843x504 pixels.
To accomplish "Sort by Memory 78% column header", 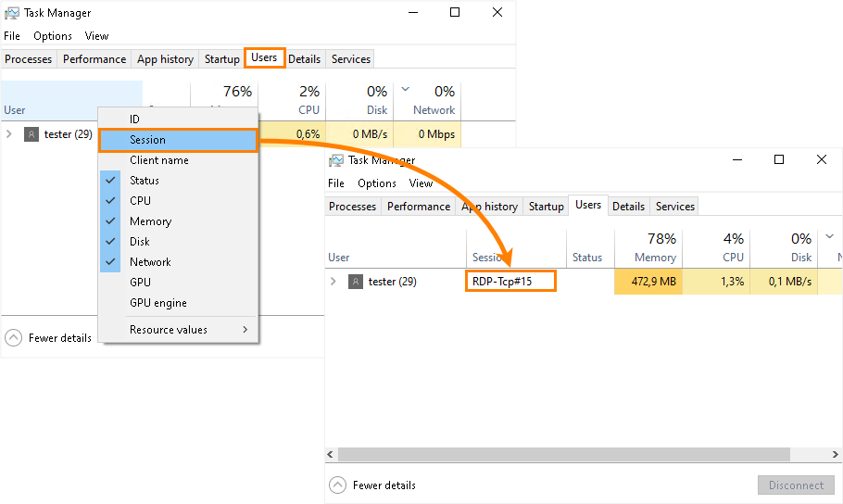I will pos(648,249).
